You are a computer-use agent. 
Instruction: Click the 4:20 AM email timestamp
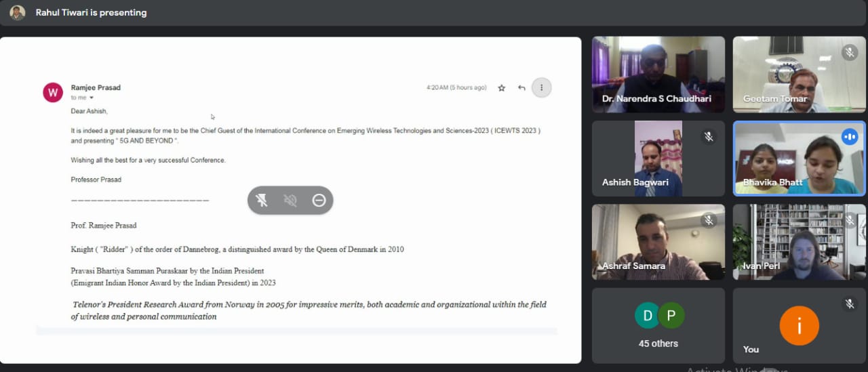456,87
